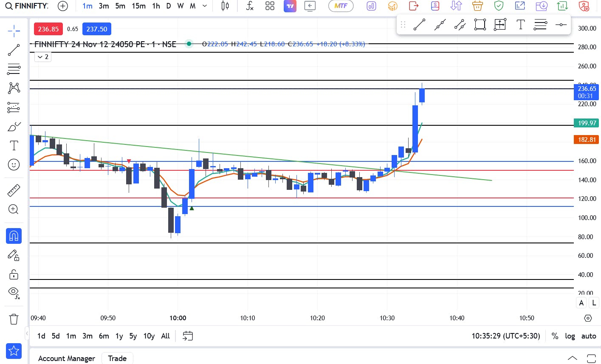Open the Account Manager tab
Image resolution: width=601 pixels, height=364 pixels.
click(x=67, y=358)
